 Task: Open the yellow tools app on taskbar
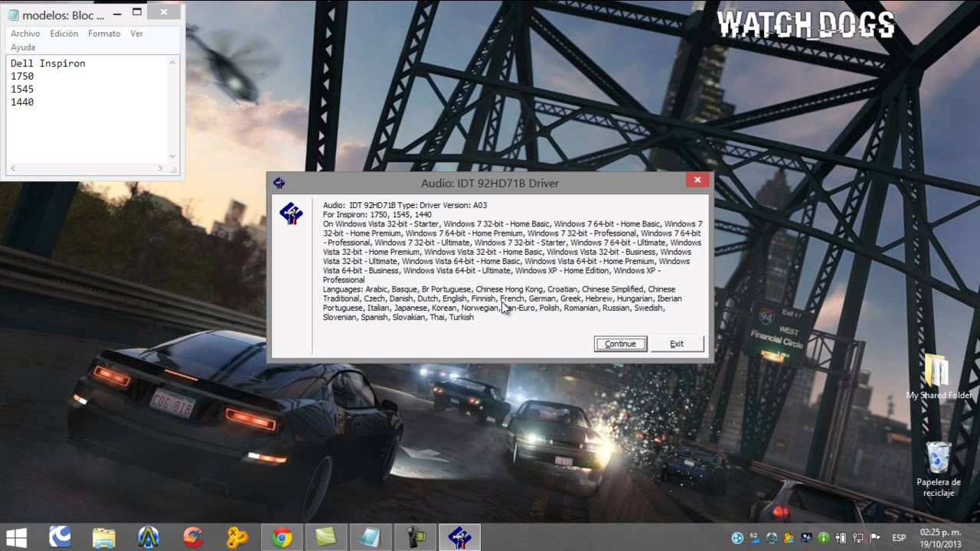[x=237, y=537]
